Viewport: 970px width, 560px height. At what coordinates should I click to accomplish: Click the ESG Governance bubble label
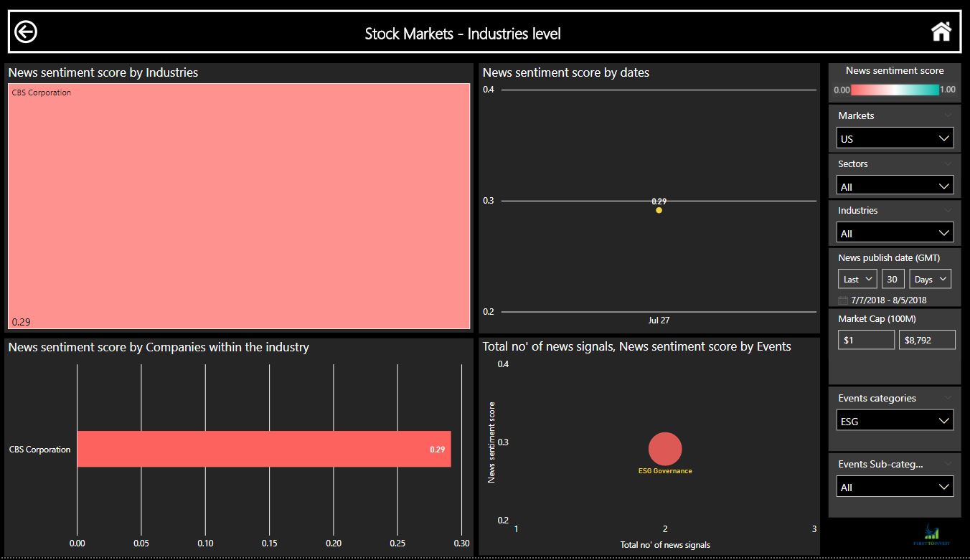[x=665, y=471]
